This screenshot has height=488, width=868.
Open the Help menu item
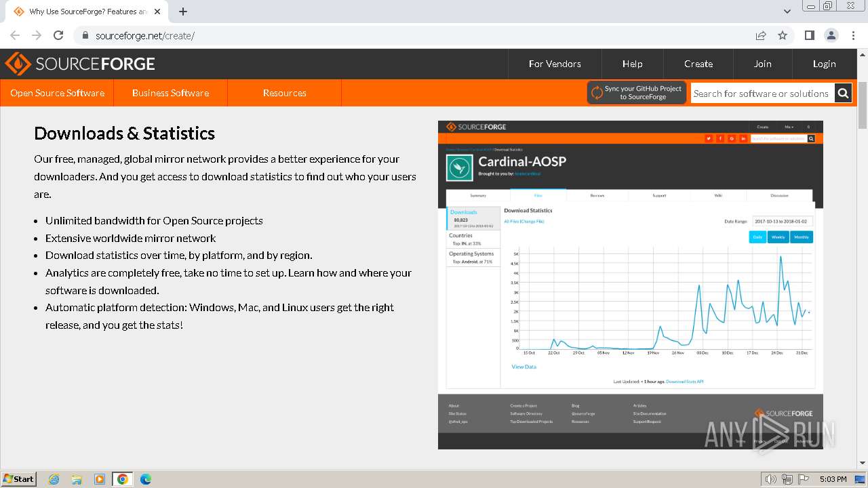click(633, 64)
